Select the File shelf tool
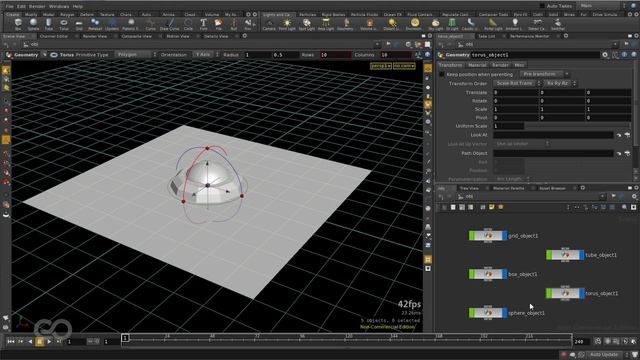This screenshot has width=640, height=360. (218, 24)
